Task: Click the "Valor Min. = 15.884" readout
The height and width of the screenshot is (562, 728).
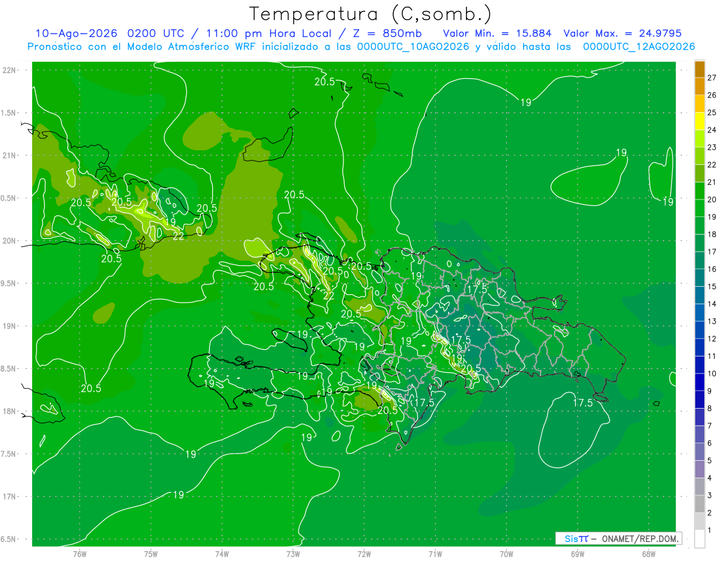Action: 497,33
